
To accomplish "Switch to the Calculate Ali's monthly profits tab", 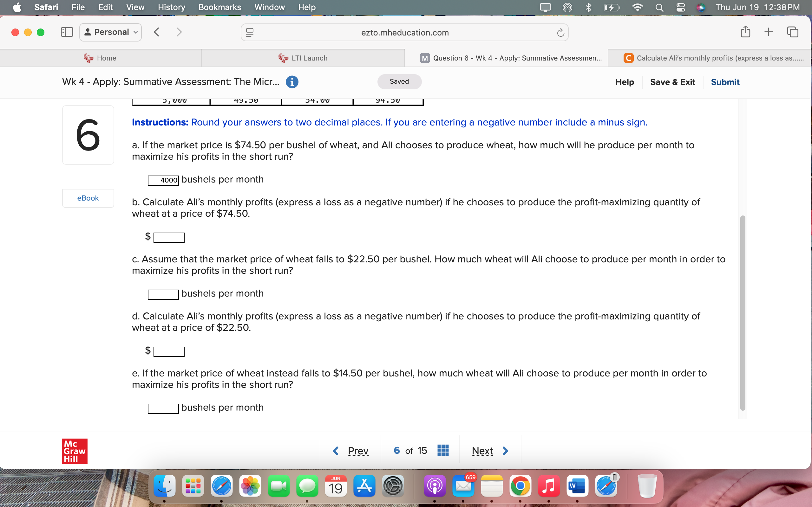I will pyautogui.click(x=713, y=58).
